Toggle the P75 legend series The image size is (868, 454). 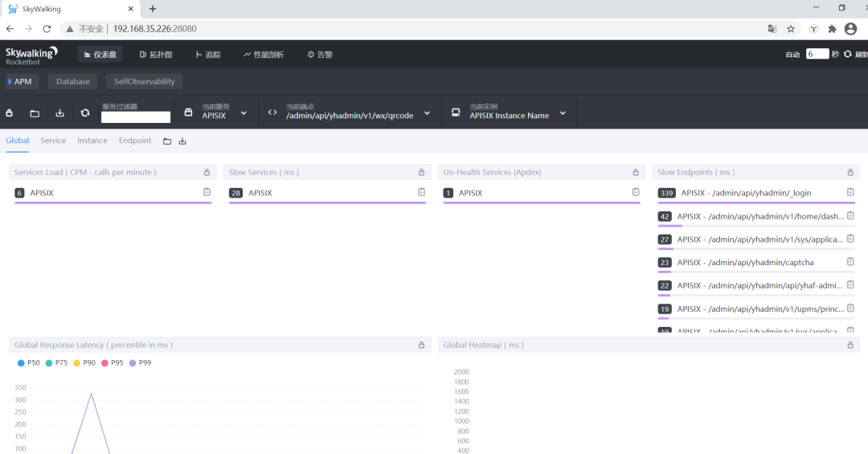coord(56,362)
